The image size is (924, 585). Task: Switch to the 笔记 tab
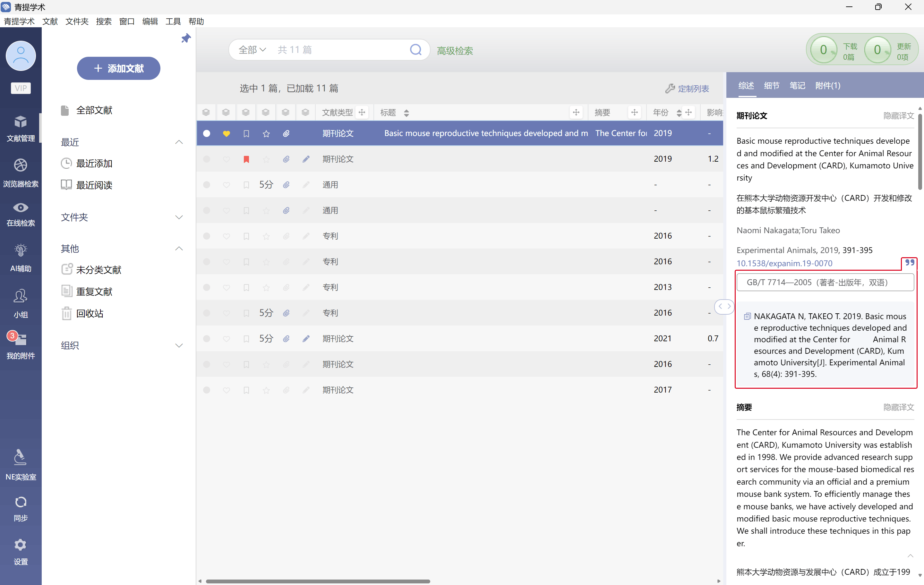797,86
